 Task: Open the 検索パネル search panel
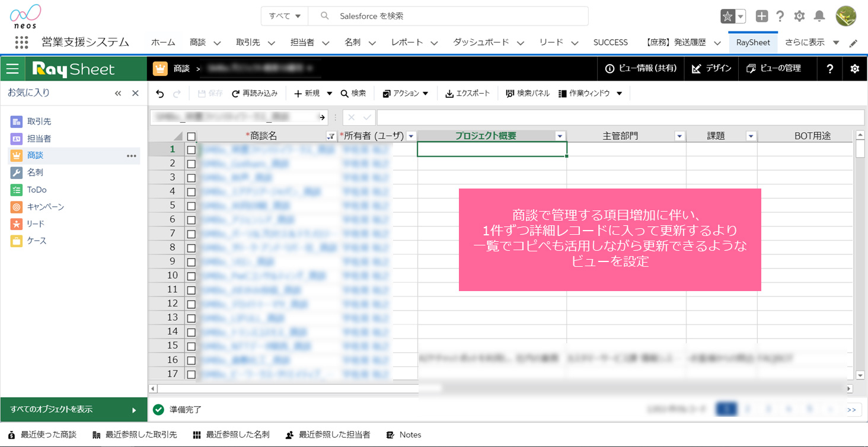528,94
